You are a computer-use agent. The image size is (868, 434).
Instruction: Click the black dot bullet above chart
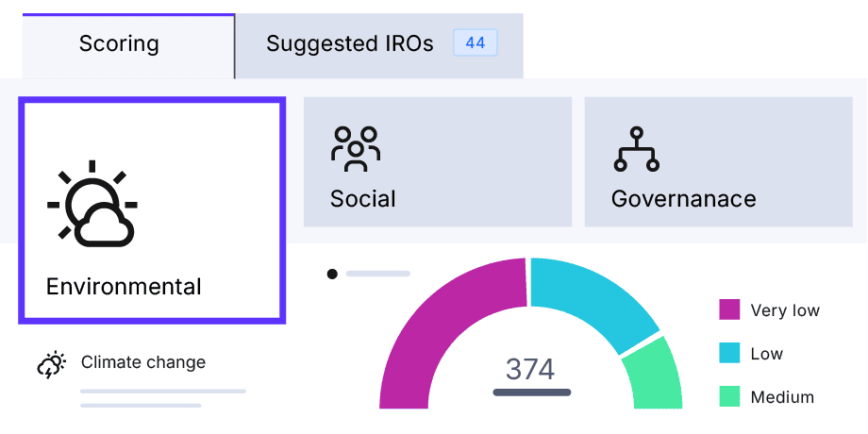[332, 274]
